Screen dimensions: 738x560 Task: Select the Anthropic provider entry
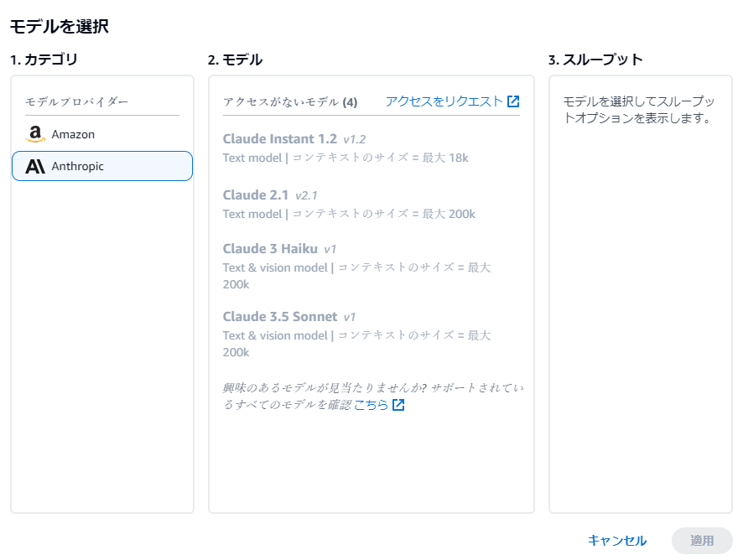[x=102, y=166]
